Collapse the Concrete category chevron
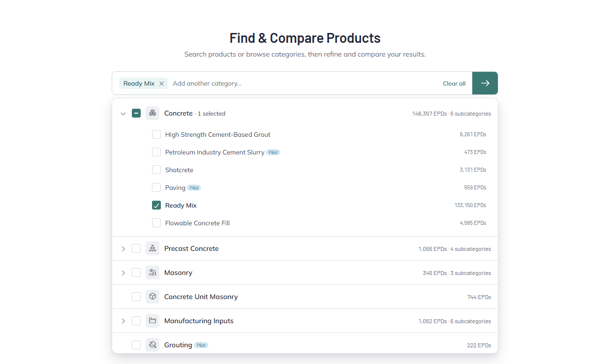 pos(123,114)
